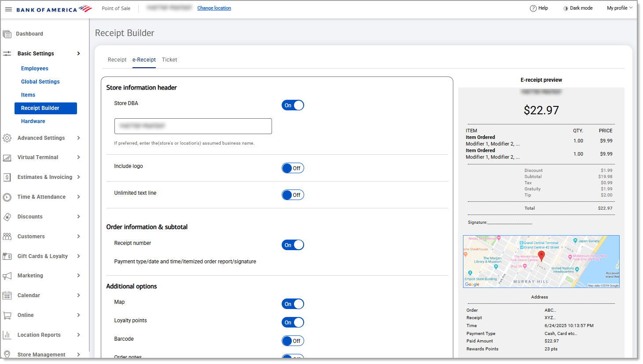Click the map thumbnail in e-receipt preview
This screenshot has height=364, width=643.
(x=541, y=262)
